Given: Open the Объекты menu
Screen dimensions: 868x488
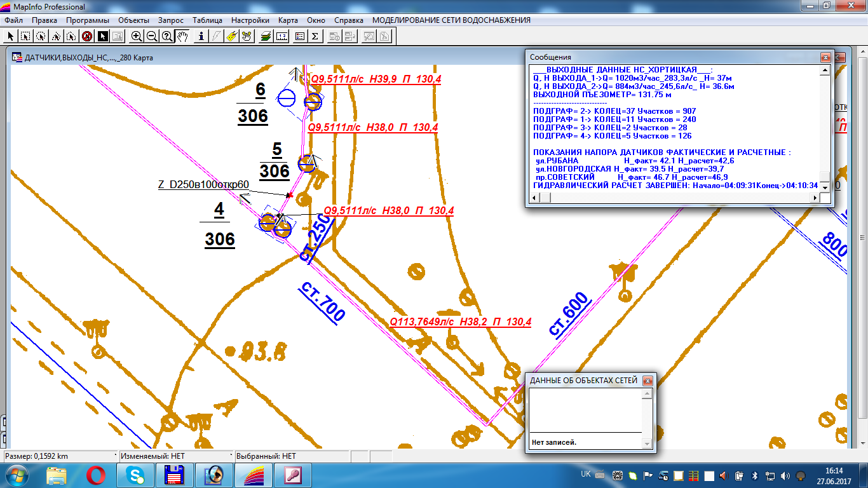Looking at the screenshot, I should click(x=133, y=20).
